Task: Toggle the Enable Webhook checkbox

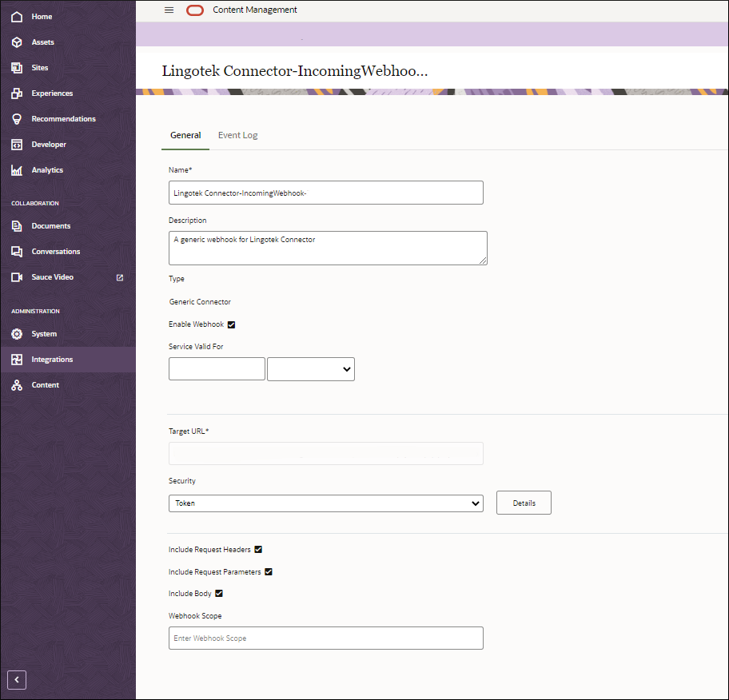Action: [232, 324]
